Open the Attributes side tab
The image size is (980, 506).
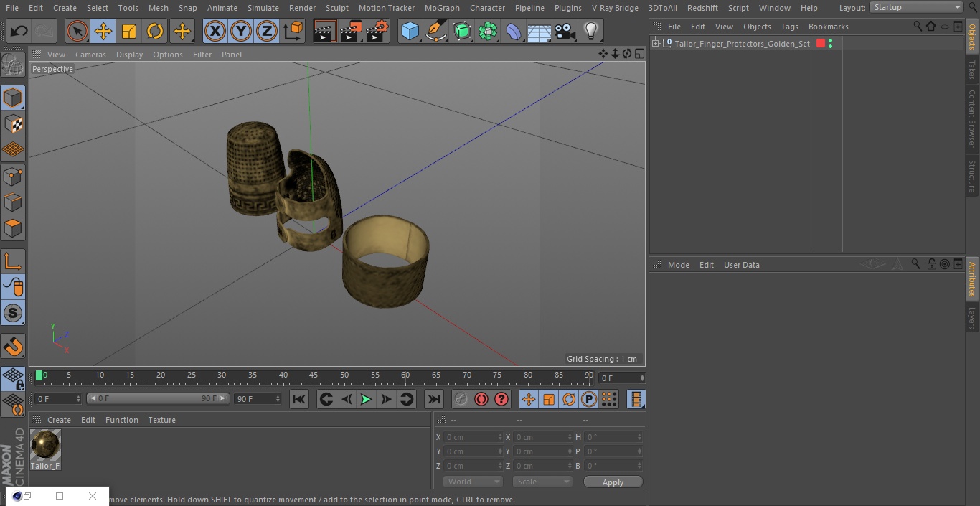972,279
